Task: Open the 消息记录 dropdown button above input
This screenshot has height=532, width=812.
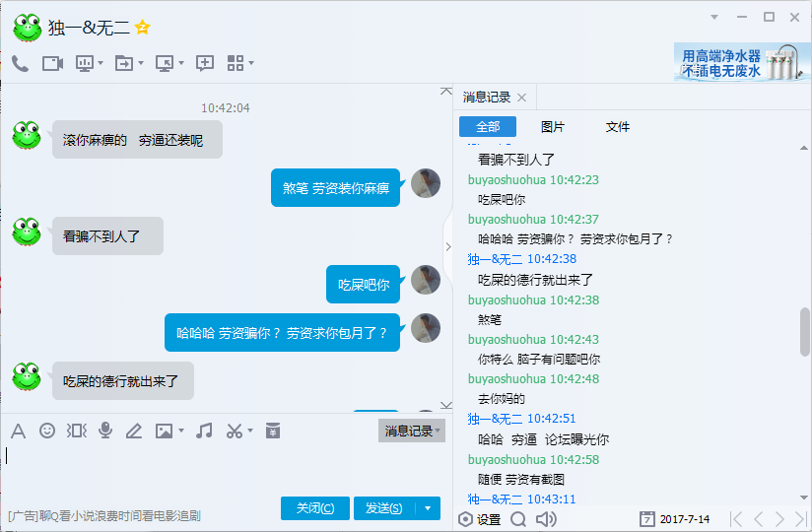Action: [412, 431]
